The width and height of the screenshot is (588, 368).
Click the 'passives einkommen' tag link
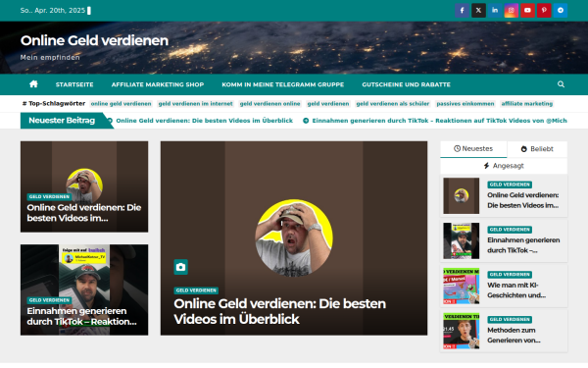pyautogui.click(x=465, y=104)
